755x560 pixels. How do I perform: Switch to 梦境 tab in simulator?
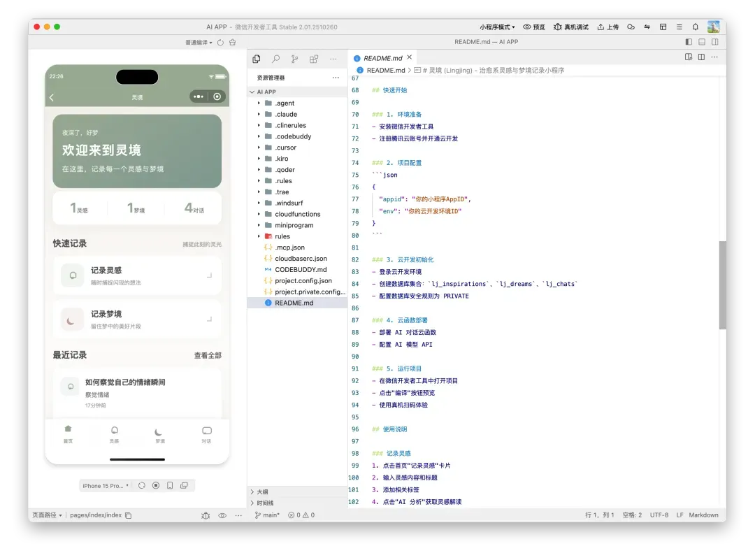160,435
